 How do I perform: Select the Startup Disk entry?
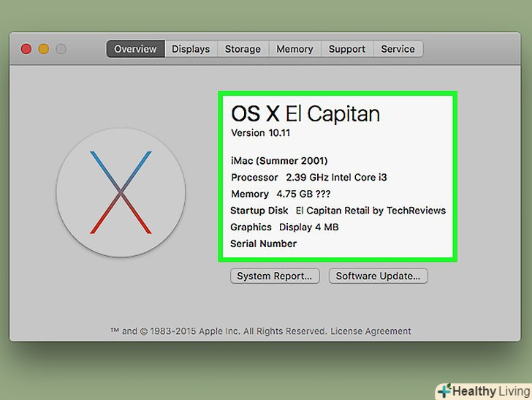[338, 211]
